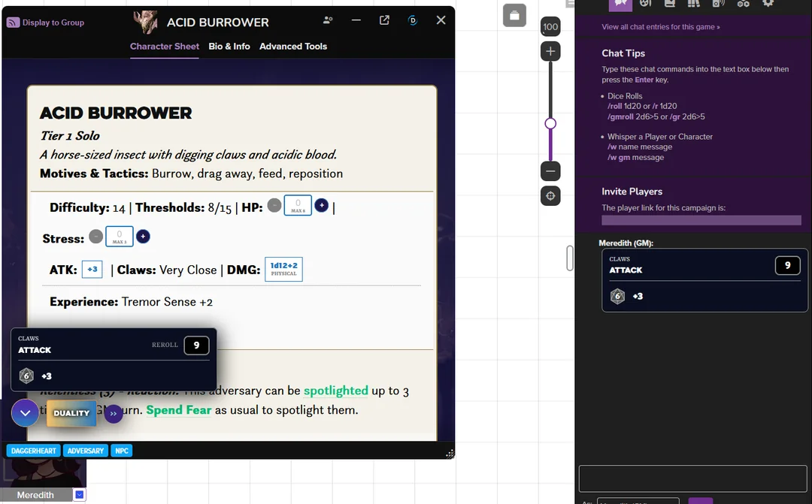Click REROLL on the Claws attack result

(x=165, y=345)
